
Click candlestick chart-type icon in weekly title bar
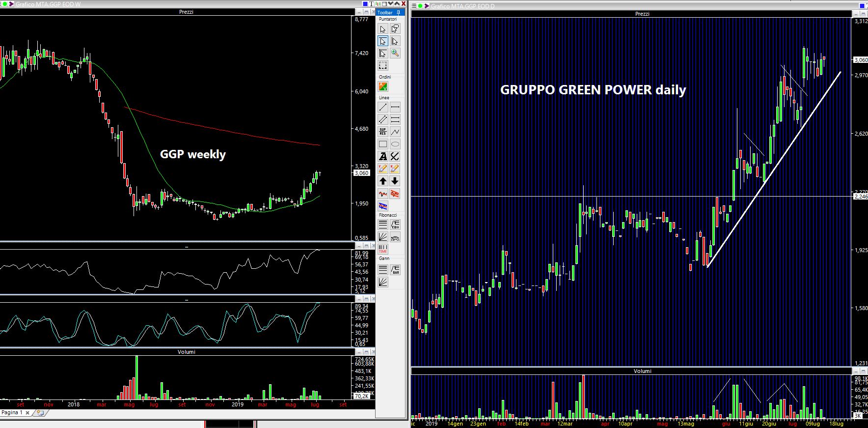[378, 4]
